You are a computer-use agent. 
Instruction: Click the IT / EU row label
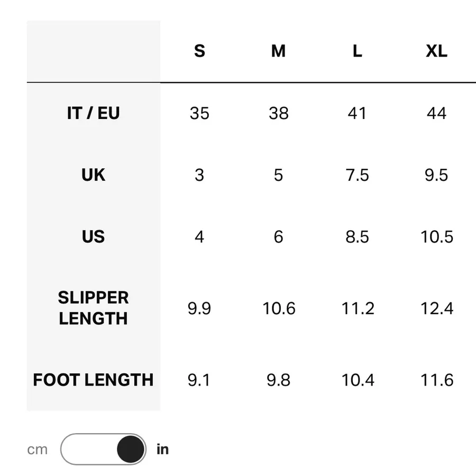pyautogui.click(x=94, y=113)
